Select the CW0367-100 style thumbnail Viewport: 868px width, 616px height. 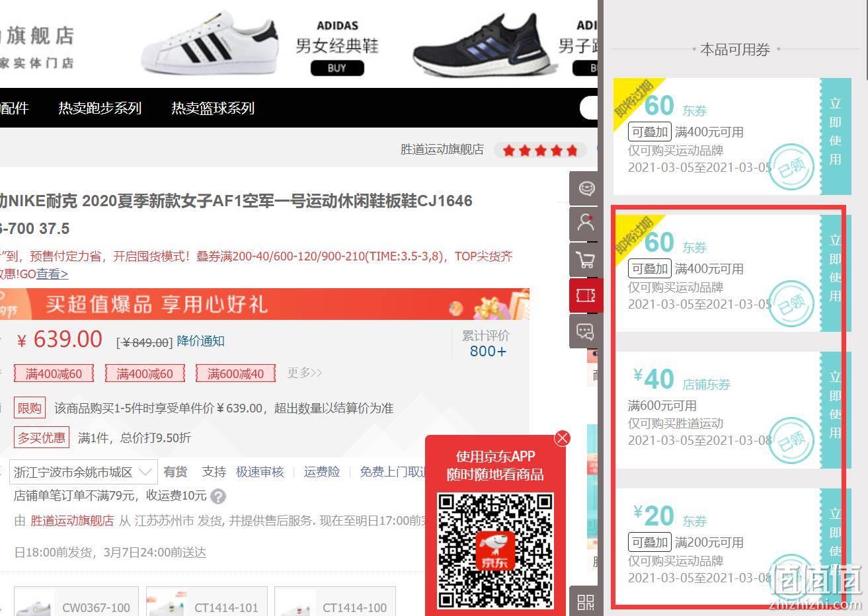tap(76, 601)
